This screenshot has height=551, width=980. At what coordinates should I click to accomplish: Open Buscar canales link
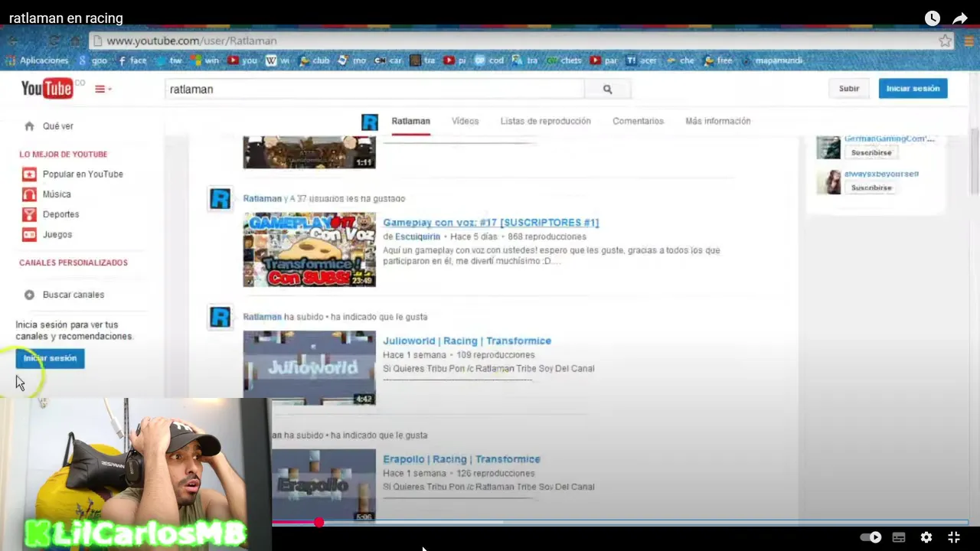coord(73,295)
